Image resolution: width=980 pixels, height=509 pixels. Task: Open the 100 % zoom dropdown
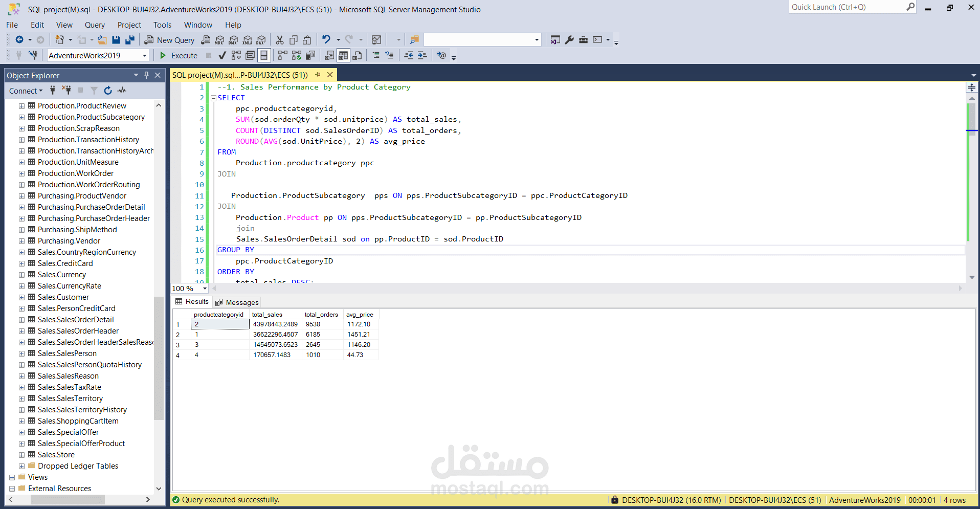(x=205, y=289)
